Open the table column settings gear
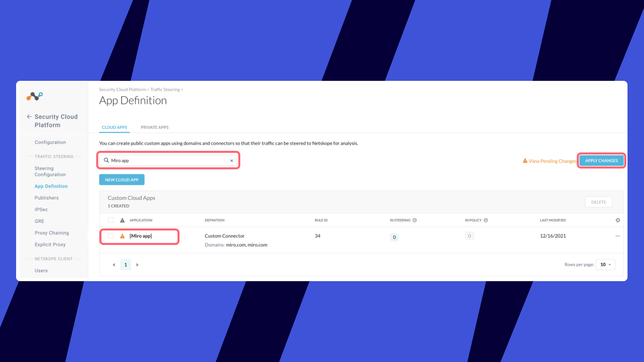The width and height of the screenshot is (644, 362). click(617, 220)
